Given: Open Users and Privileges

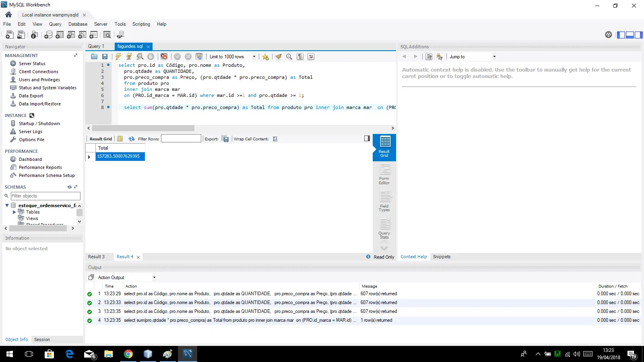Looking at the screenshot, I should [39, 80].
